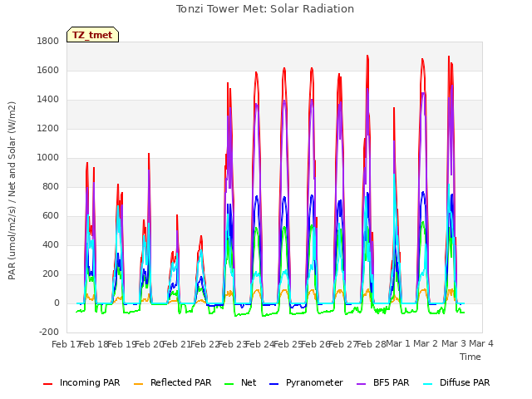Screen dimensions: 532x399
Task: Click the 1600 y-axis tick label
Action: 48,70
